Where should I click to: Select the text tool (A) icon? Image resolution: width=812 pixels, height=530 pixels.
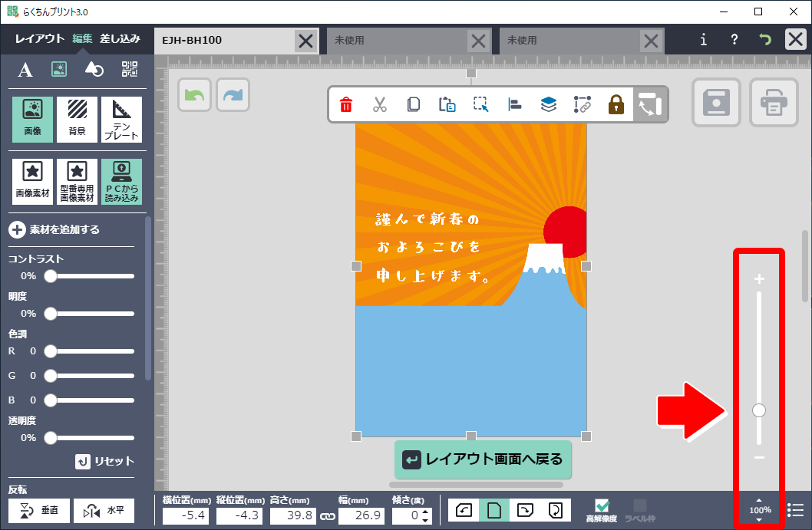click(x=25, y=69)
